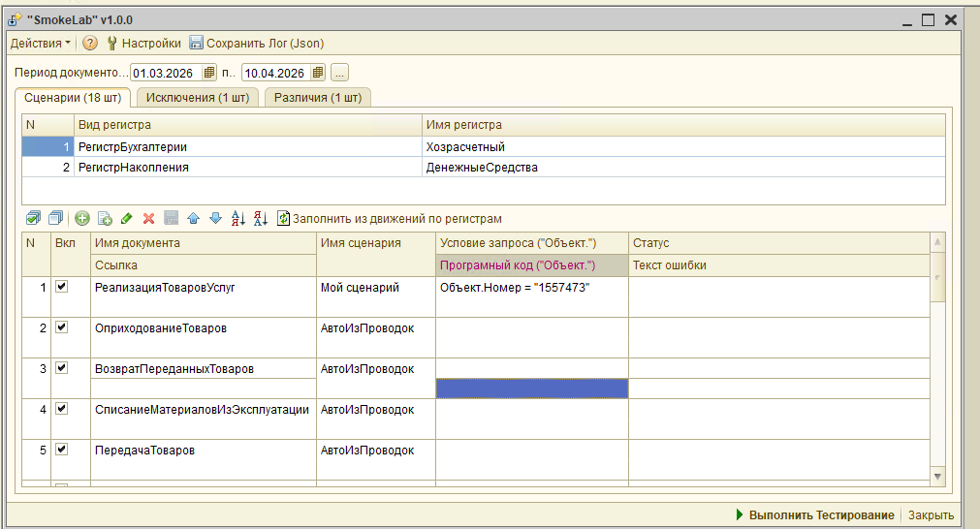The height and width of the screenshot is (529, 980).
Task: Uncheck the РеализацияТоваровУслуг row checkbox
Action: pyautogui.click(x=62, y=287)
